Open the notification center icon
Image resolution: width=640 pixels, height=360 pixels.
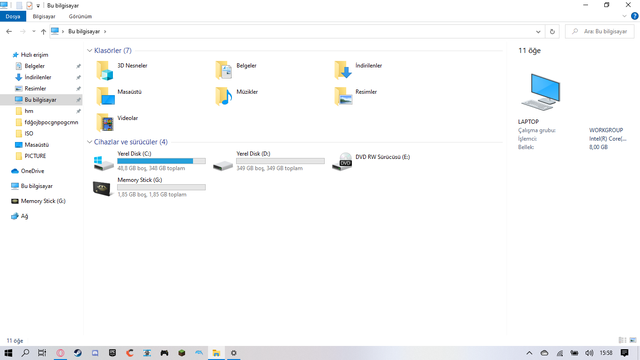click(624, 353)
